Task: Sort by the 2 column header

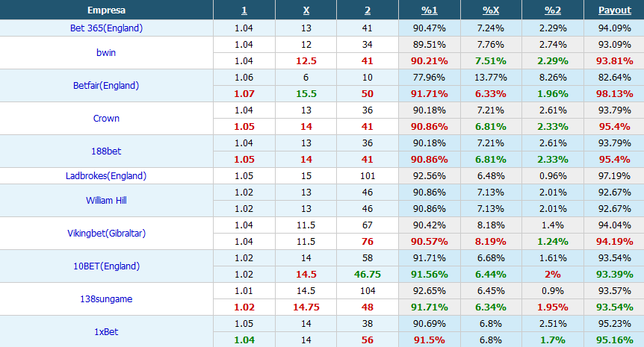Action: [367, 10]
